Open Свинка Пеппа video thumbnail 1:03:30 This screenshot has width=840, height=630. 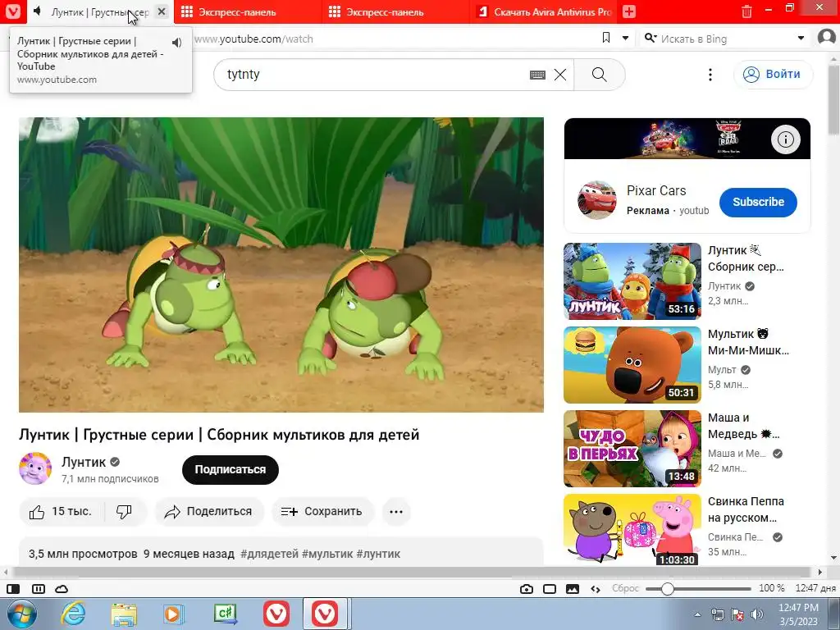coord(632,529)
